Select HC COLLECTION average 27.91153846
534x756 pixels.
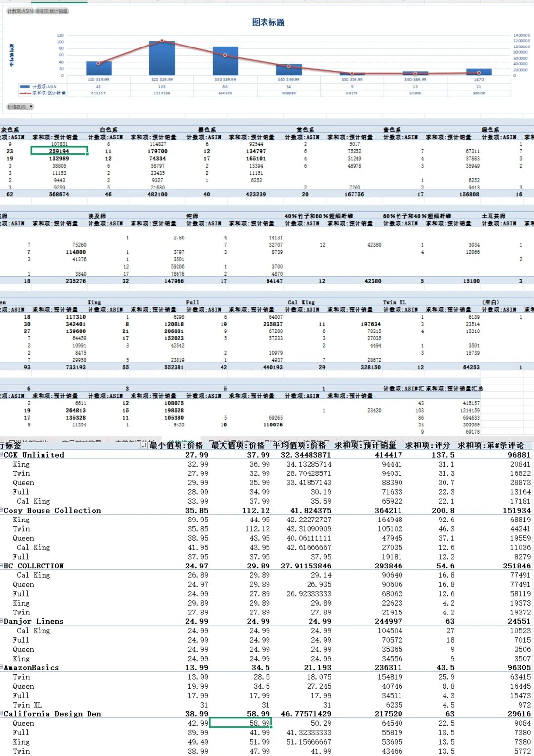point(306,566)
